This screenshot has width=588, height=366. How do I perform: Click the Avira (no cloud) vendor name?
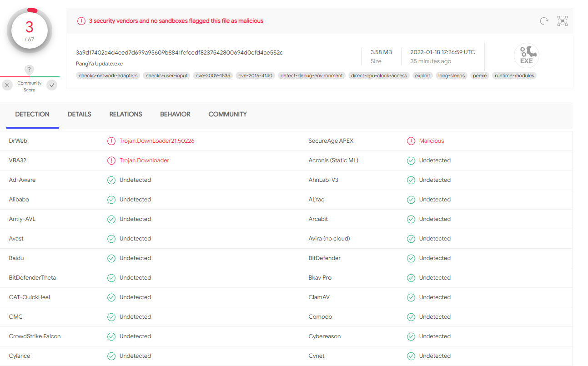[329, 239]
